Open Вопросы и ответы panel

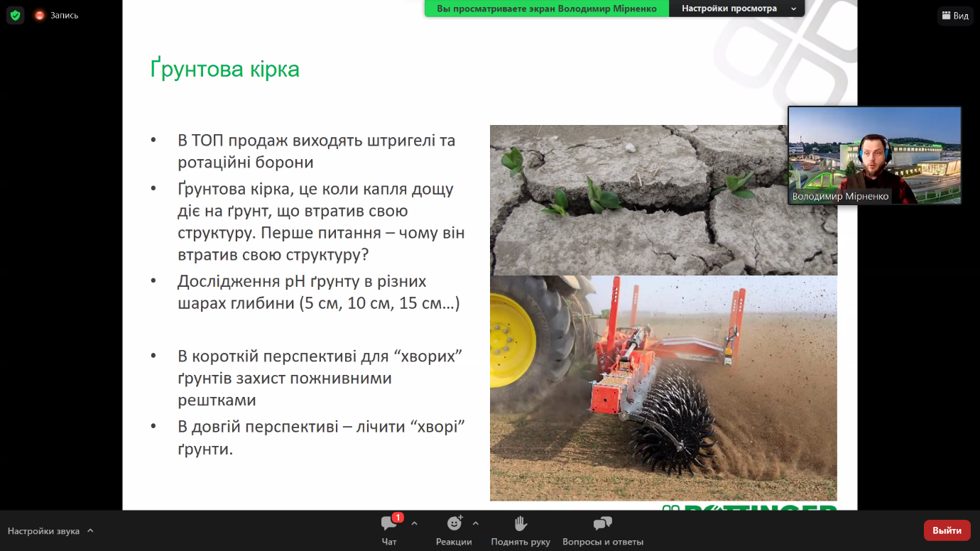[x=603, y=530]
